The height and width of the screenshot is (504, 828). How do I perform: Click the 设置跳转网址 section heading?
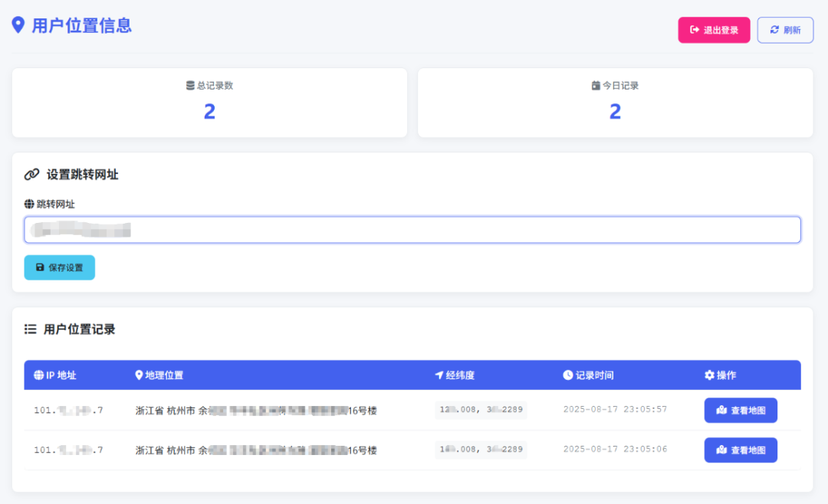pos(82,175)
